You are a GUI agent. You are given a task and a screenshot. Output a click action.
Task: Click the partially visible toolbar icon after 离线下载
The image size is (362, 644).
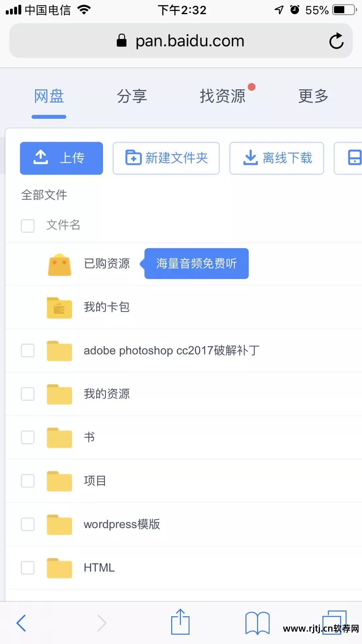pos(352,158)
